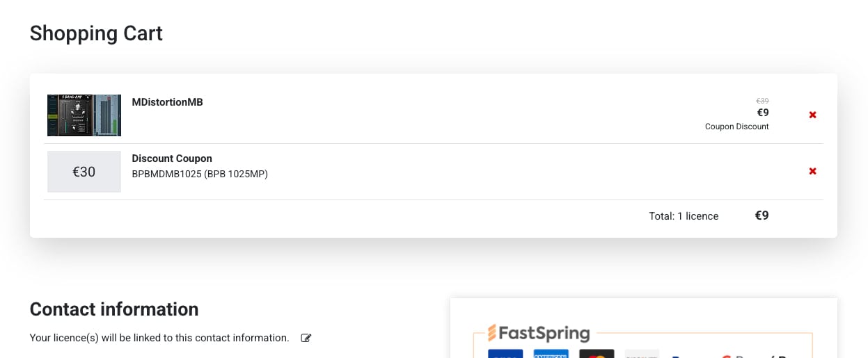Viewport: 868px width, 358px height.
Task: Click the Total: 1 licence text
Action: [684, 216]
